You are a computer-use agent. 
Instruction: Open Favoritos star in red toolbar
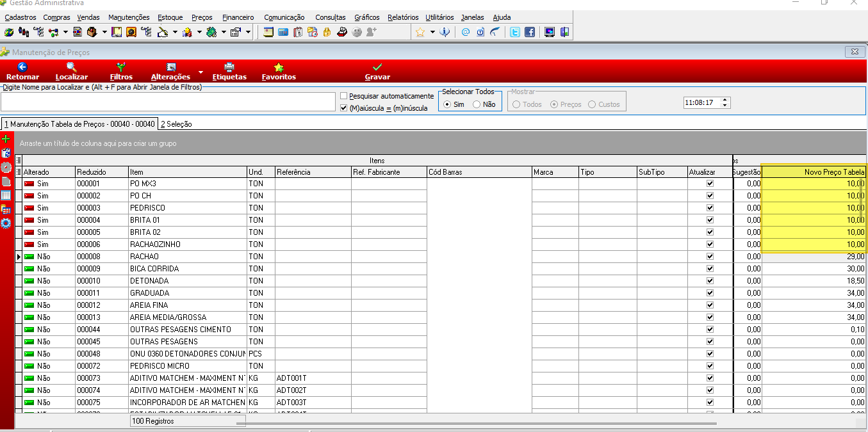(x=279, y=67)
